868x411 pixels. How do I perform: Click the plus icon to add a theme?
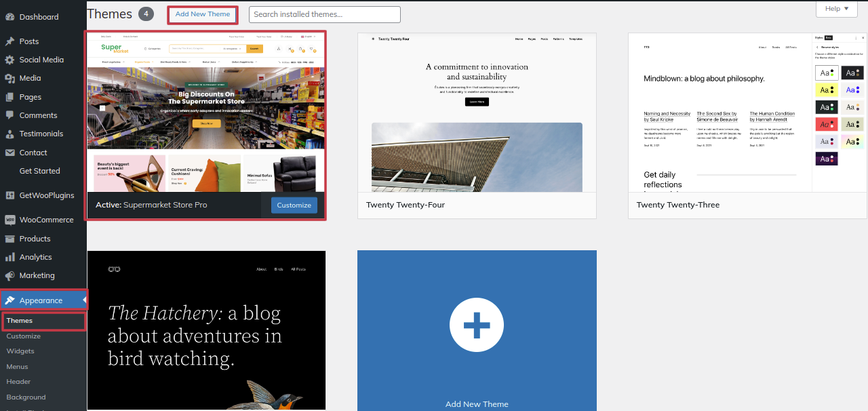[477, 325]
